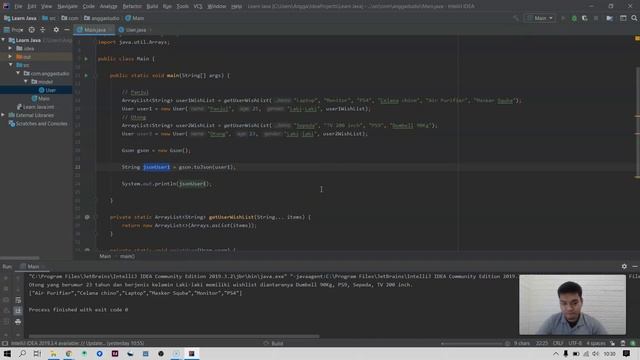Image resolution: width=640 pixels, height=360 pixels.
Task: Expand the .idea folder in project tree
Action: point(10,48)
